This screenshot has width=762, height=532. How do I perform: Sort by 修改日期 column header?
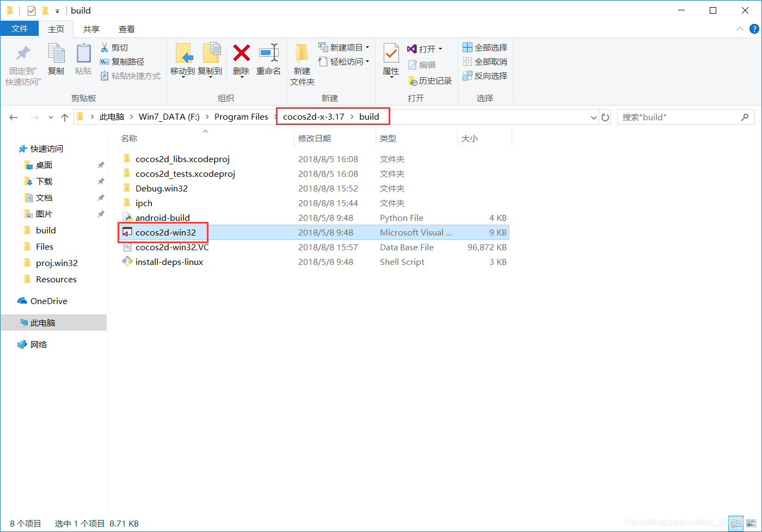[x=315, y=139]
